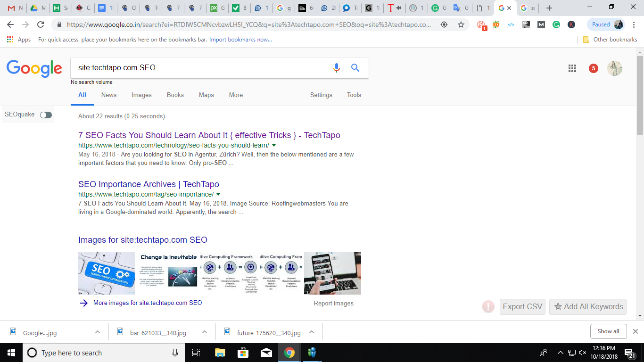Screen dimensions: 644x362
Task: Open the News search tab
Action: click(108, 95)
